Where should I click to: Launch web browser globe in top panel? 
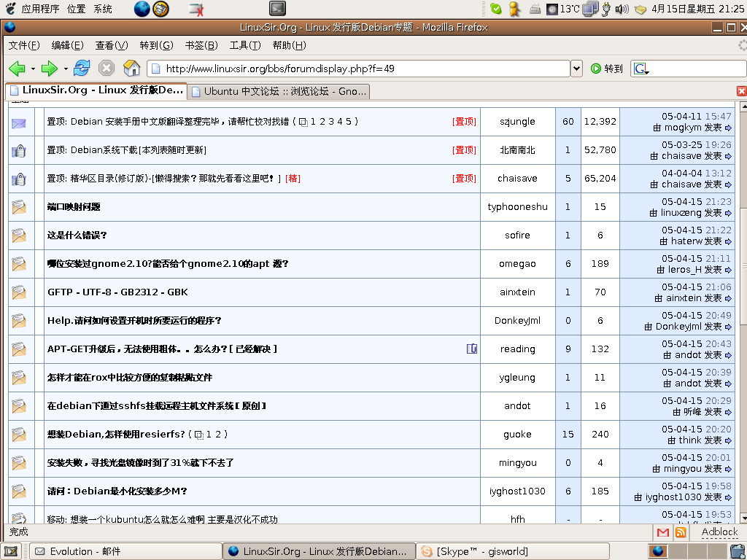[142, 9]
